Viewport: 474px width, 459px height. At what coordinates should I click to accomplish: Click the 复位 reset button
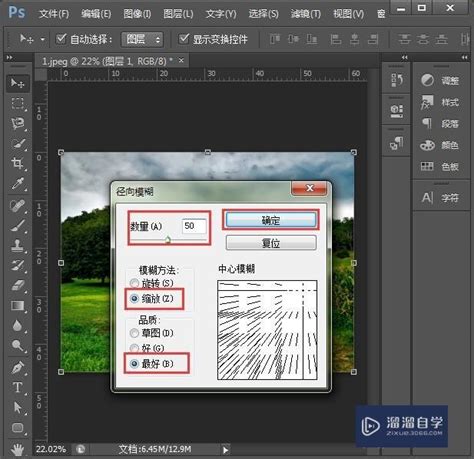coord(271,243)
